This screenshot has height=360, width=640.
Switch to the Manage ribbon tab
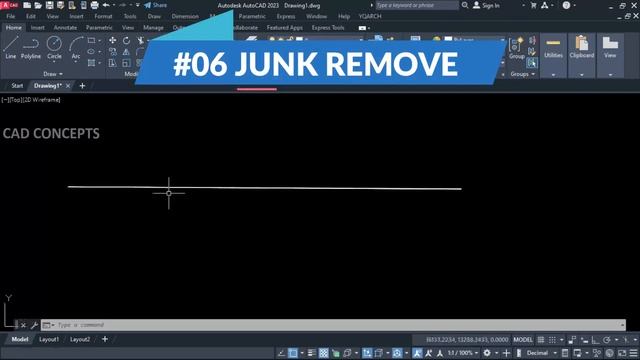[153, 27]
